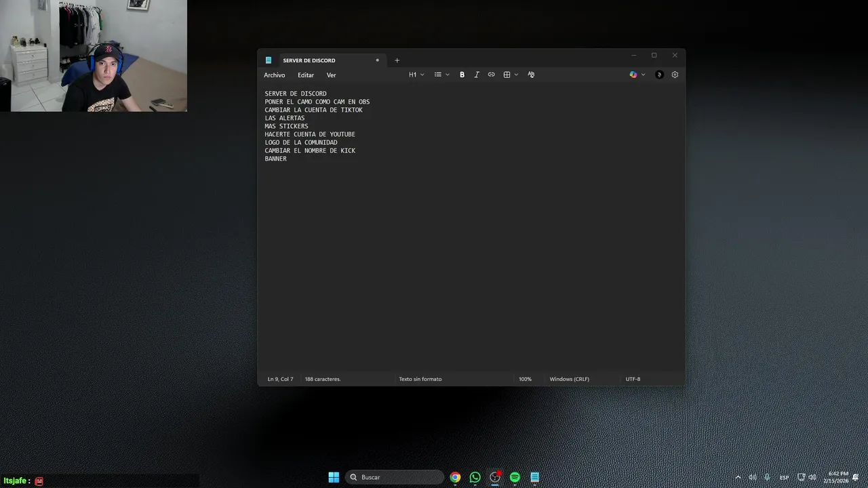
Task: Click UTF-8 encoding status entry
Action: pyautogui.click(x=633, y=379)
